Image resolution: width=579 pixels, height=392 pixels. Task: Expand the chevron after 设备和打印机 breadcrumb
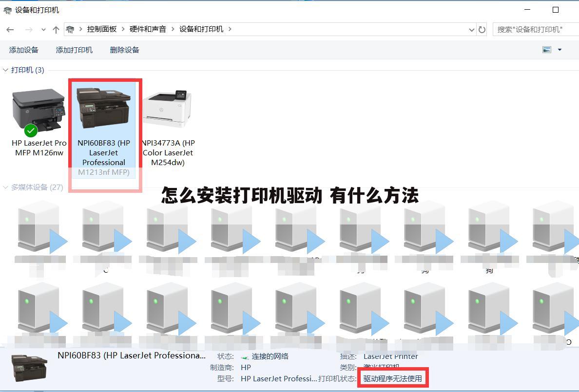point(230,29)
